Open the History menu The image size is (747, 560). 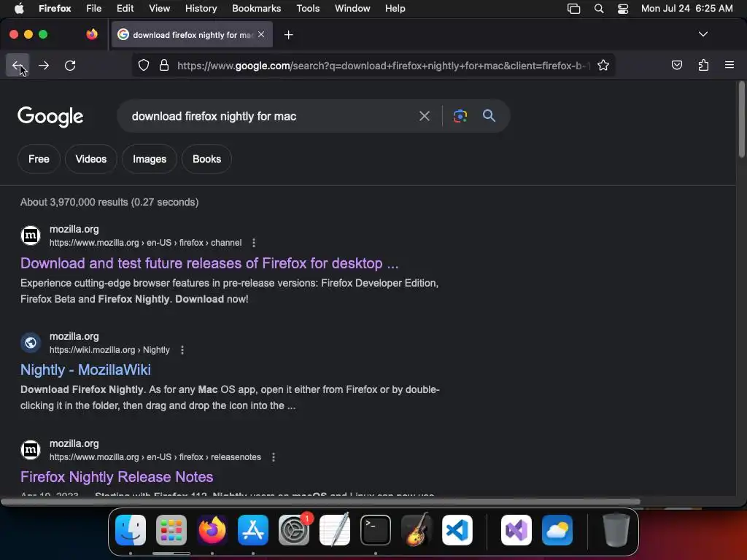[x=201, y=9]
